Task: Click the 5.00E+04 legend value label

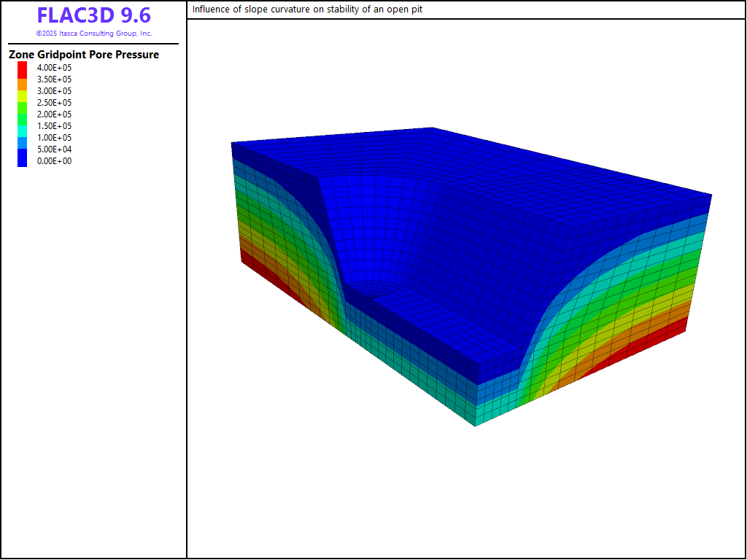Action: tap(54, 149)
